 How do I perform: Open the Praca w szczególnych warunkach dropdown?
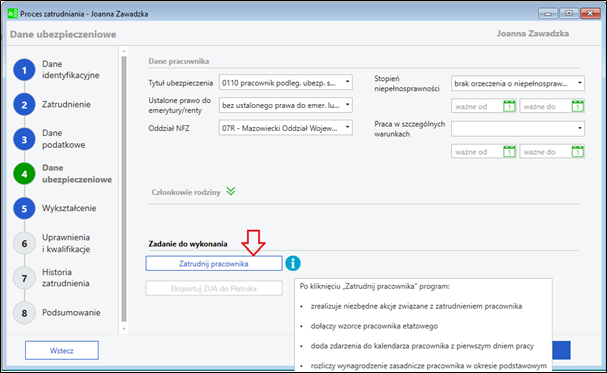coord(518,128)
